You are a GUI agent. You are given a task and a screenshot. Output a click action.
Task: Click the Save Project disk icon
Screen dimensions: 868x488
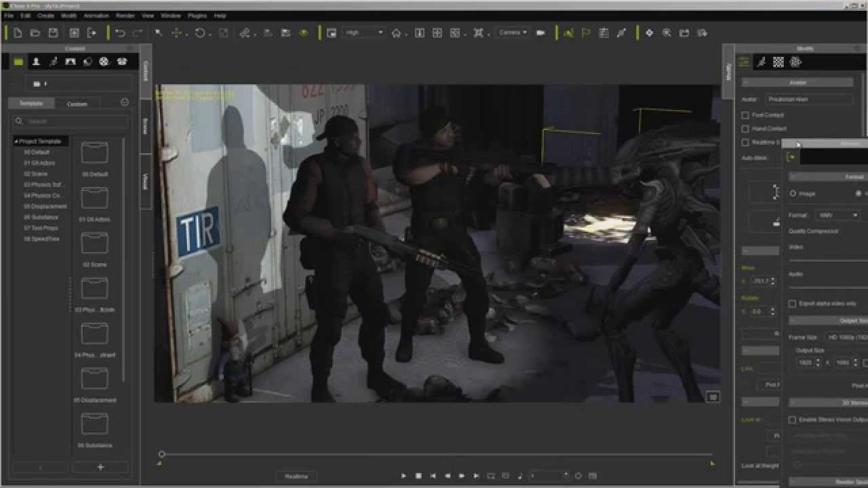(53, 33)
